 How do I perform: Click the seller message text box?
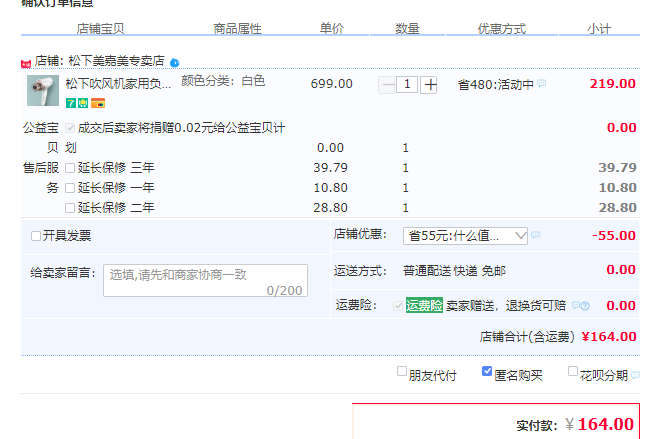tap(205, 280)
